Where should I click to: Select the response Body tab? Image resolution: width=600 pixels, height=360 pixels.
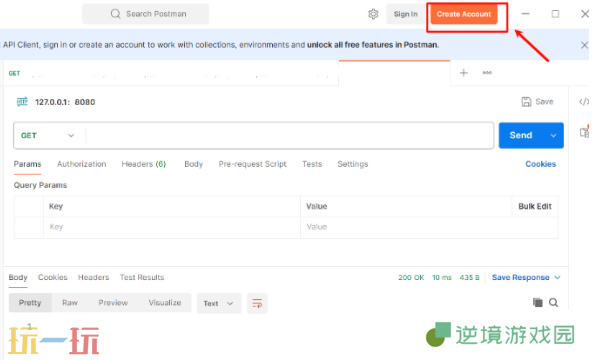click(18, 277)
